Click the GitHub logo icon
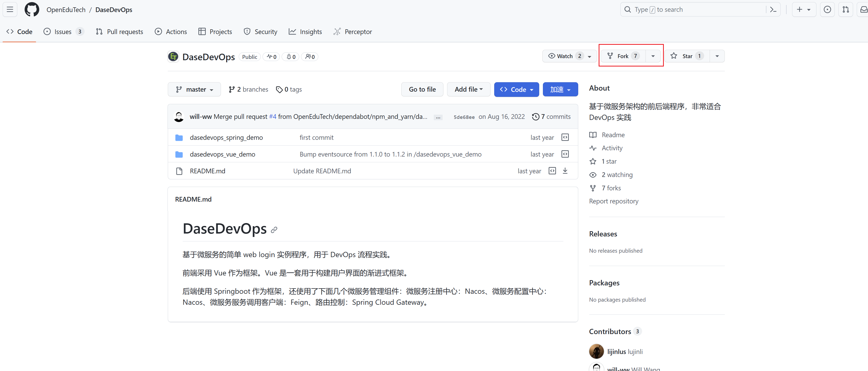868x371 pixels. (x=32, y=9)
